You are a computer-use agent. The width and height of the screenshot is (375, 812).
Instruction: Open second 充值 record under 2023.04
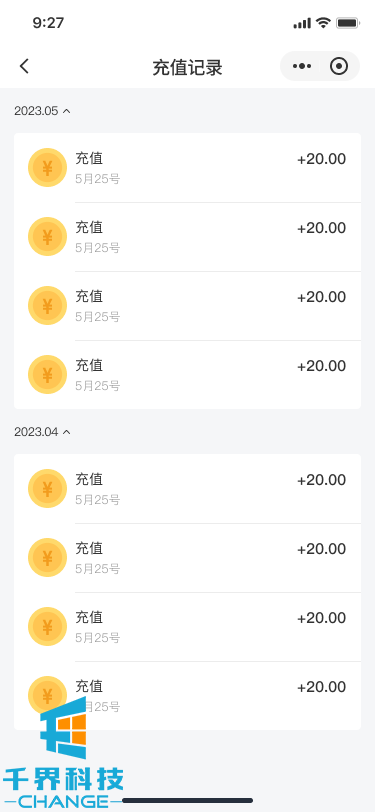click(x=188, y=558)
